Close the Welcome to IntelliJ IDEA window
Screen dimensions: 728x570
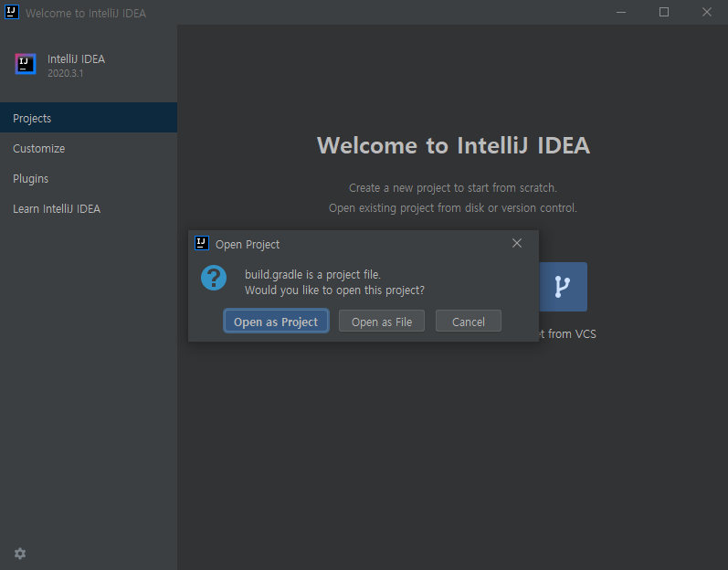click(707, 12)
